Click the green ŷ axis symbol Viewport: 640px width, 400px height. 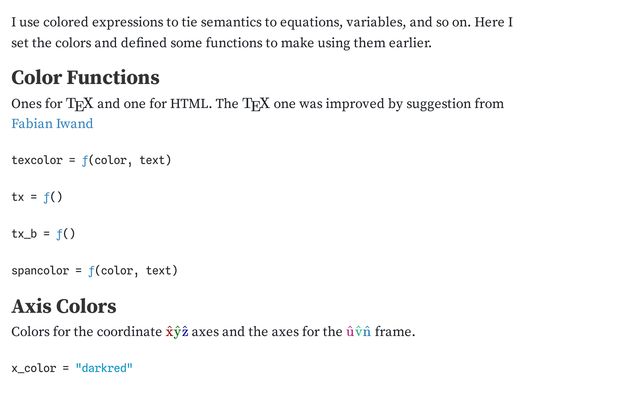178,332
